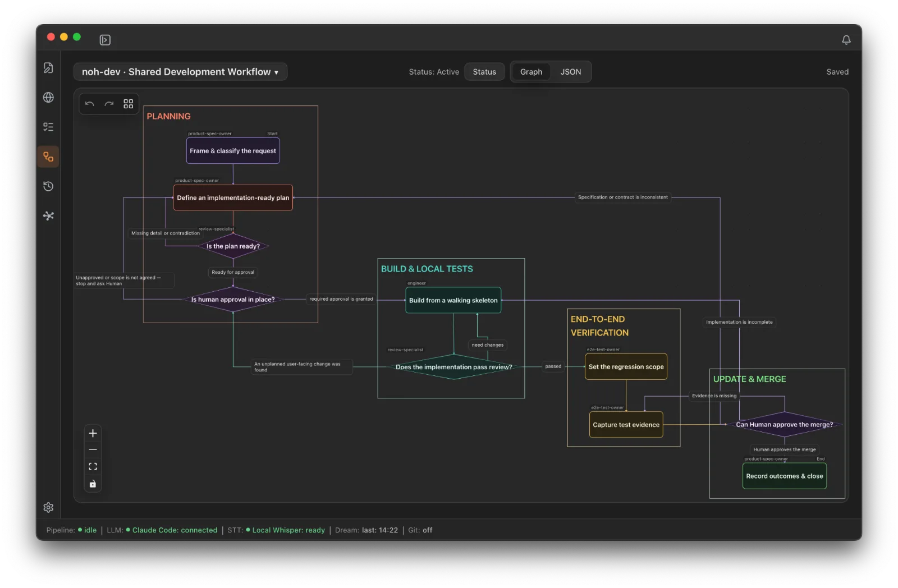Click the redo arrow in canvas toolbar
898x588 pixels.
click(x=109, y=104)
